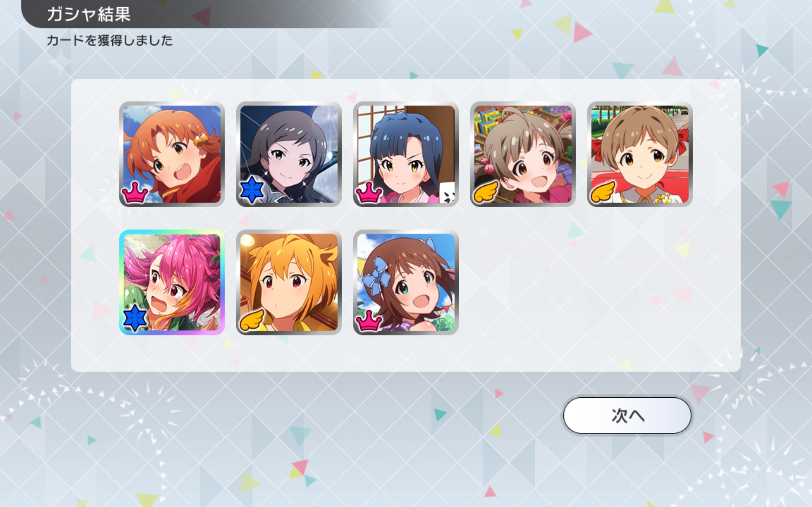Image resolution: width=812 pixels, height=507 pixels.
Task: Click the yellow wing icon on market card
Action: point(486,192)
